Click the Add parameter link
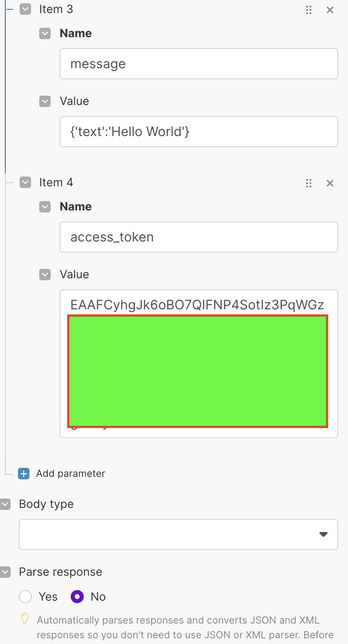The height and width of the screenshot is (644, 348). [x=71, y=474]
